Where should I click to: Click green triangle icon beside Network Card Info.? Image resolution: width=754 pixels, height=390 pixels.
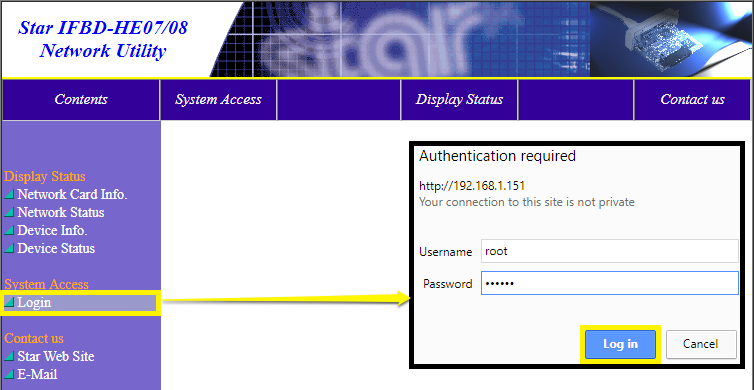click(9, 195)
